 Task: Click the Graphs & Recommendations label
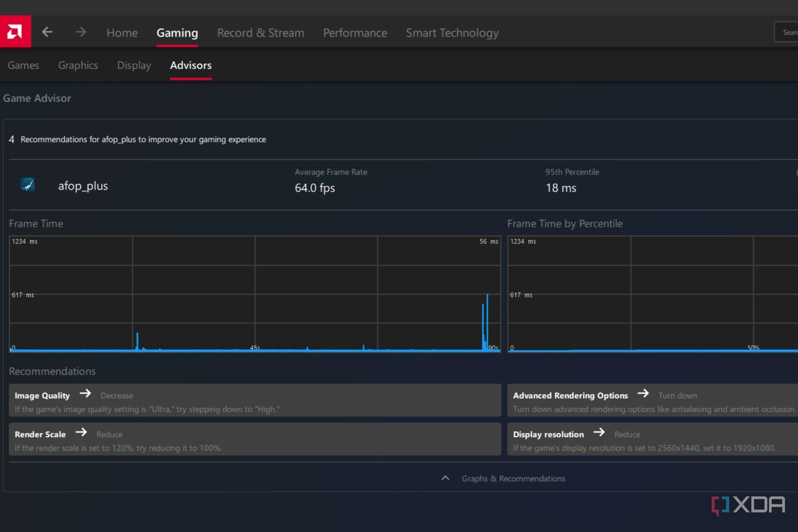[513, 478]
